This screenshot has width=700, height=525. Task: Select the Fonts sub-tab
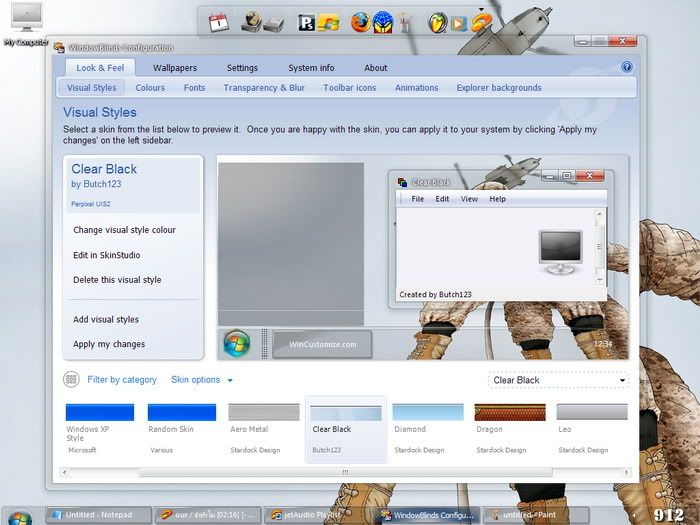point(194,88)
